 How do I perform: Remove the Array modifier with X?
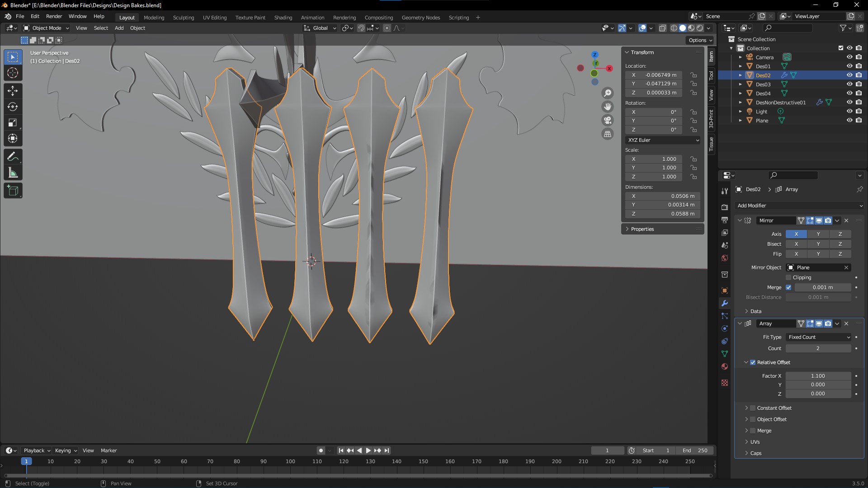(846, 324)
